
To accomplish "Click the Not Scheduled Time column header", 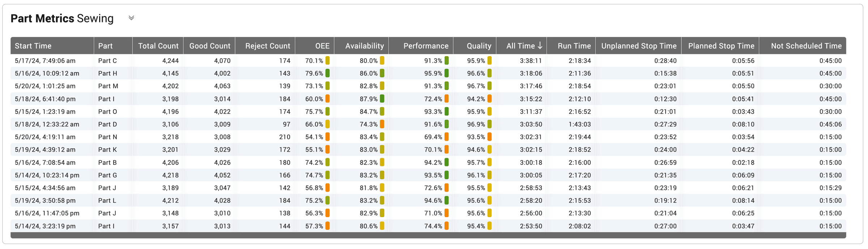I will tap(806, 46).
